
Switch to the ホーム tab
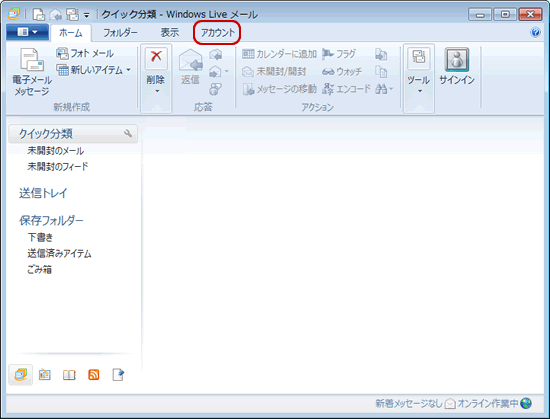[71, 33]
